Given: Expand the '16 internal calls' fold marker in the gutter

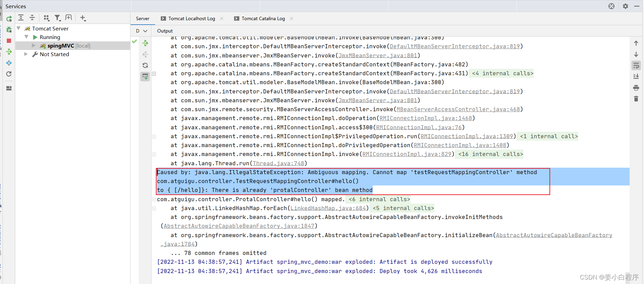Looking at the screenshot, I should coord(154,154).
